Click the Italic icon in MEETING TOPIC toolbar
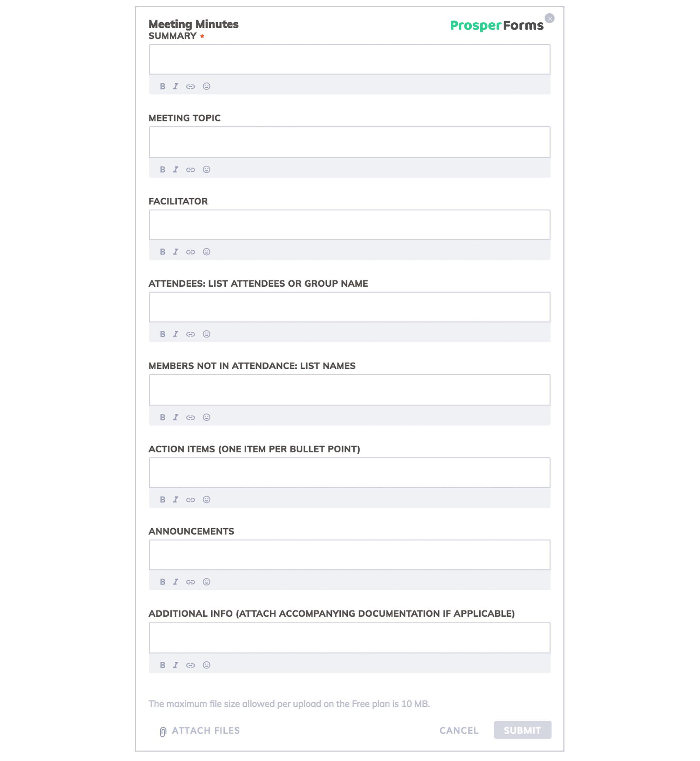This screenshot has height=761, width=700. click(175, 169)
